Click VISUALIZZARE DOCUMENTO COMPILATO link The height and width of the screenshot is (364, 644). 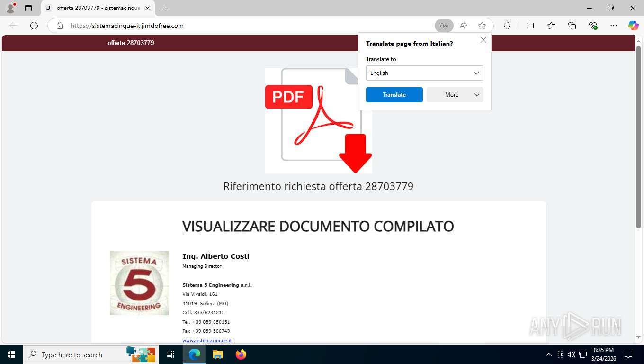(x=318, y=226)
